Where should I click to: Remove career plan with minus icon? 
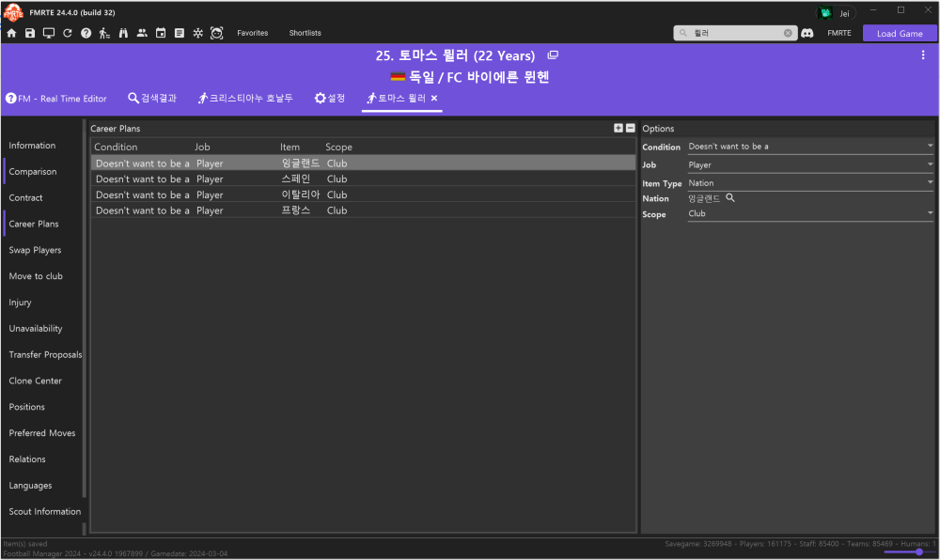pyautogui.click(x=630, y=128)
